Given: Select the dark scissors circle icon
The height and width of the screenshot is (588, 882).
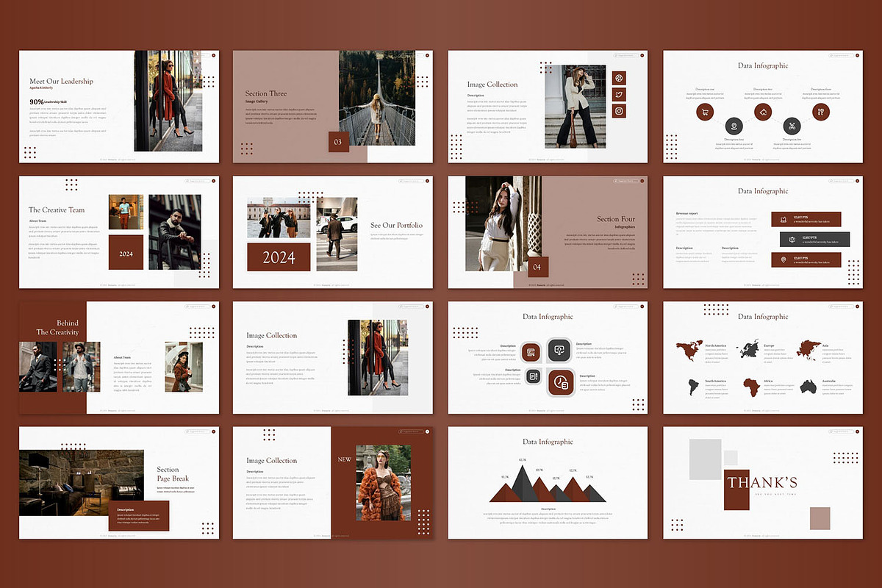Looking at the screenshot, I should click(x=792, y=126).
